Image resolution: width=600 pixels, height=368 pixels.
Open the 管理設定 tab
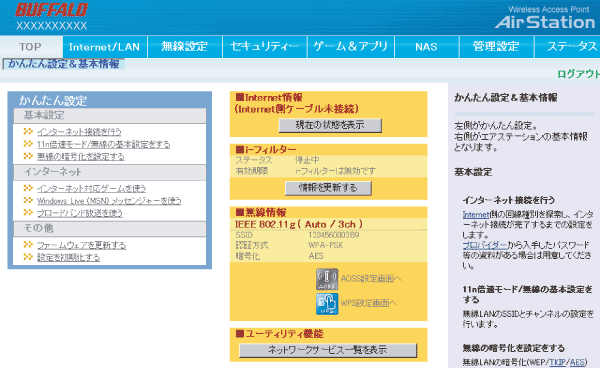(x=496, y=47)
